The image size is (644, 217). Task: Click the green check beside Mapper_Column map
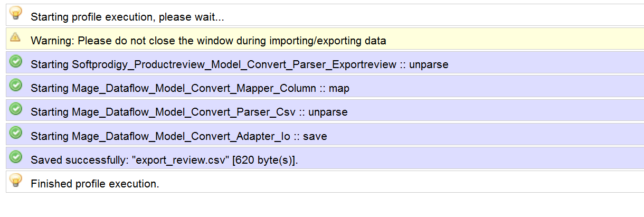pyautogui.click(x=16, y=85)
